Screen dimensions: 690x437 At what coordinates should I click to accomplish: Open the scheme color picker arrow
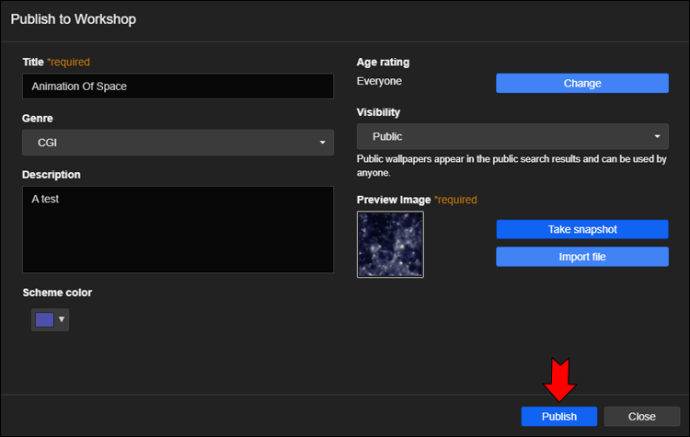click(62, 319)
